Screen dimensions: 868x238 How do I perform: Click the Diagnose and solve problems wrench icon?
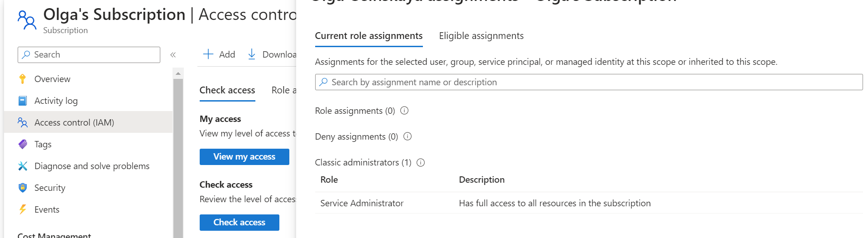point(23,166)
